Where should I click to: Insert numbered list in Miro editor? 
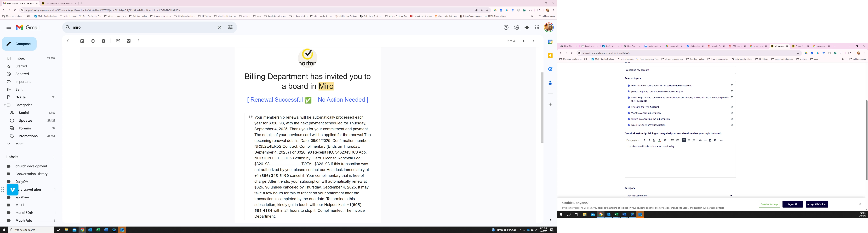point(677,140)
